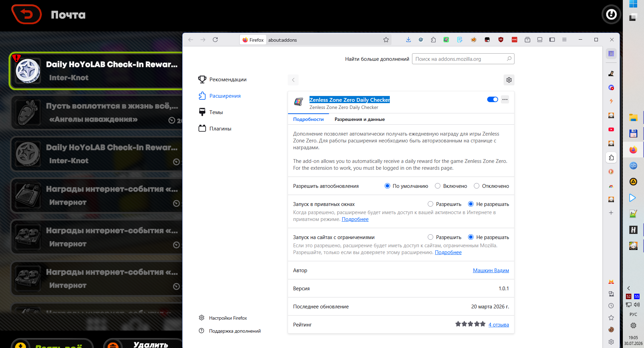This screenshot has height=348, width=644.
Task: Click the 'Удалить' button in the game mail
Action: [143, 344]
